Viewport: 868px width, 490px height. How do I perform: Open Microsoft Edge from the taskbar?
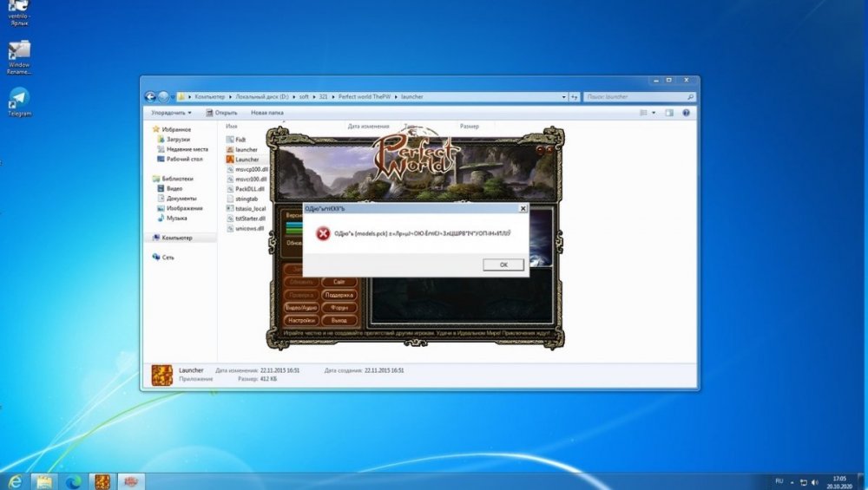coord(72,480)
